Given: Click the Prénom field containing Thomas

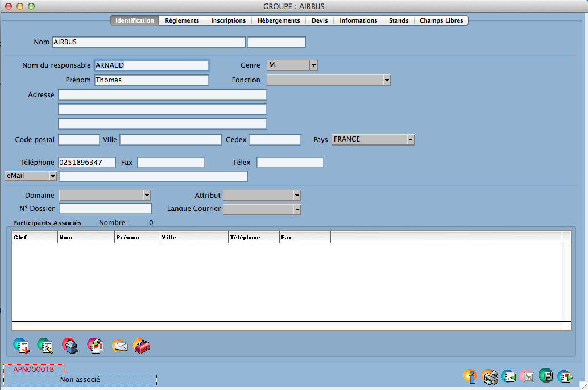Looking at the screenshot, I should coord(151,80).
